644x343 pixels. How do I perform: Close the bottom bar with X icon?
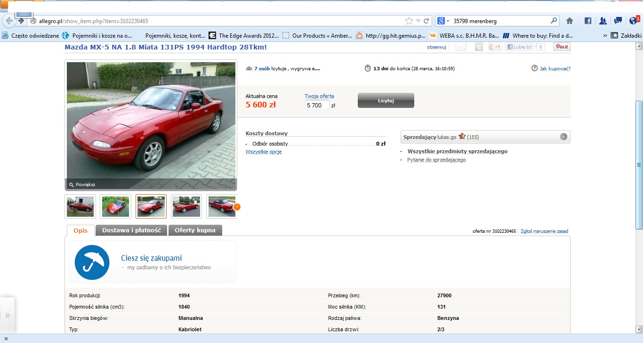pyautogui.click(x=5, y=339)
